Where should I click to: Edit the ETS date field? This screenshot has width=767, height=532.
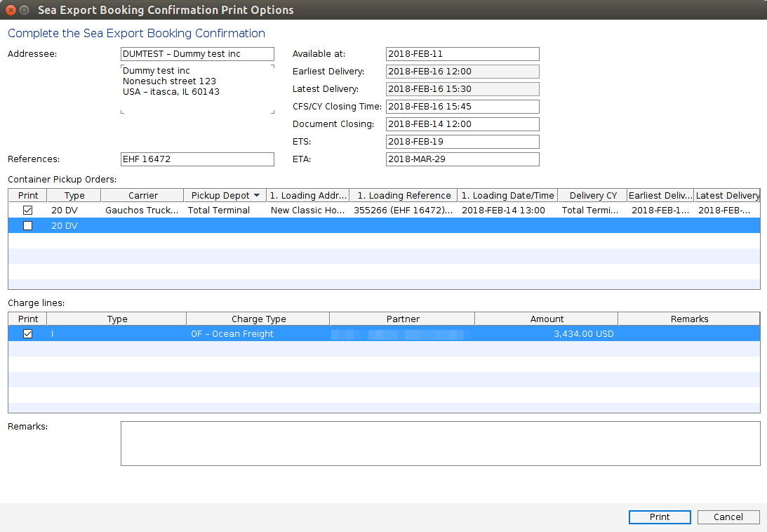click(x=462, y=141)
